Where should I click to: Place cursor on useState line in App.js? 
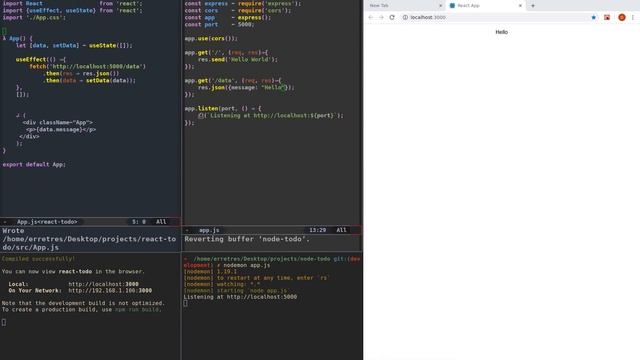pos(74,45)
